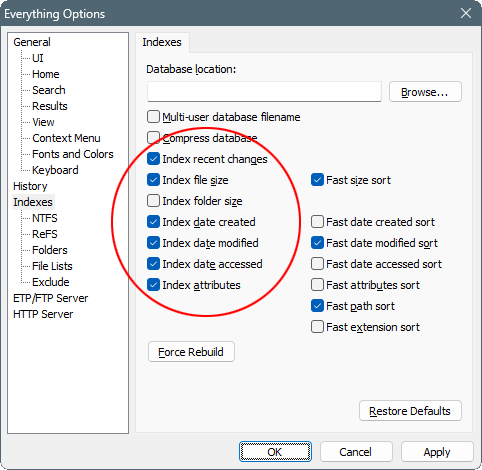This screenshot has width=482, height=470.
Task: Click Browse for database location
Action: point(425,92)
